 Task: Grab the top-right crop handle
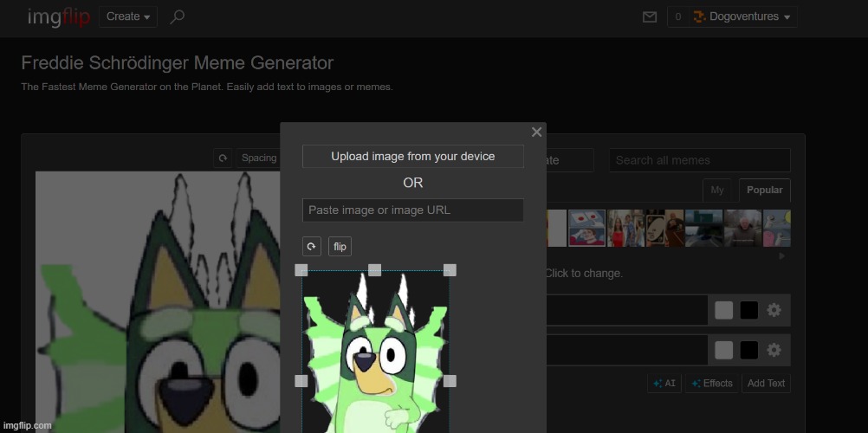coord(450,270)
